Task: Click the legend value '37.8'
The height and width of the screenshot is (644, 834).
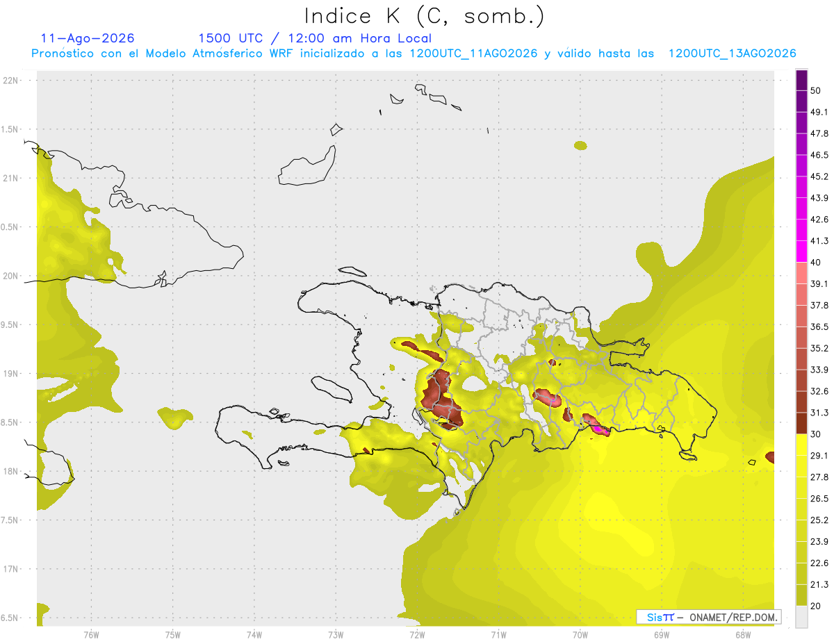Action: click(819, 305)
